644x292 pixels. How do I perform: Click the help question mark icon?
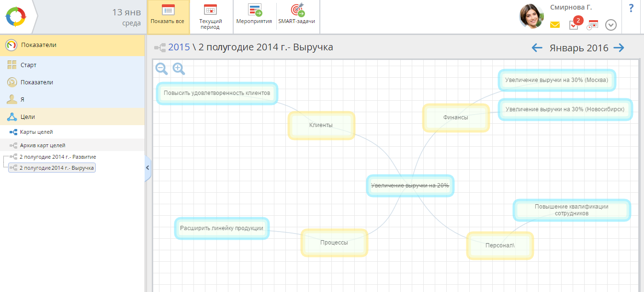click(631, 8)
